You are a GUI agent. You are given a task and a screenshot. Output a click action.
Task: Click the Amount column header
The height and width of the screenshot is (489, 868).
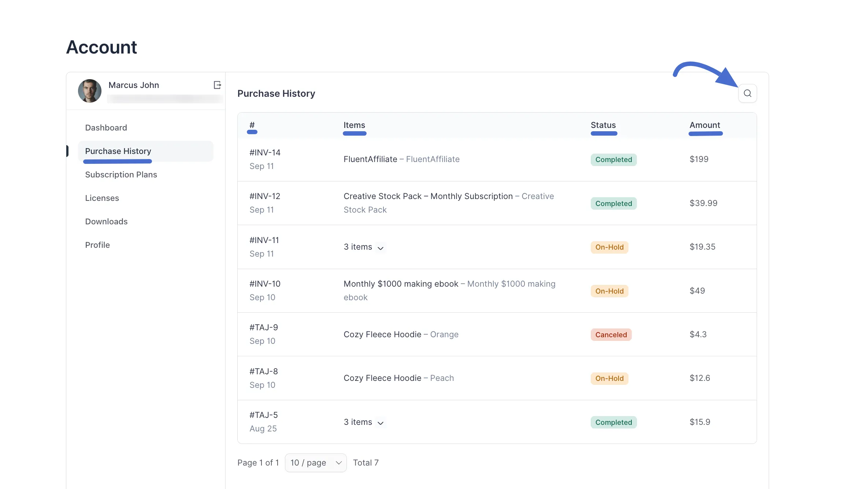coord(705,125)
